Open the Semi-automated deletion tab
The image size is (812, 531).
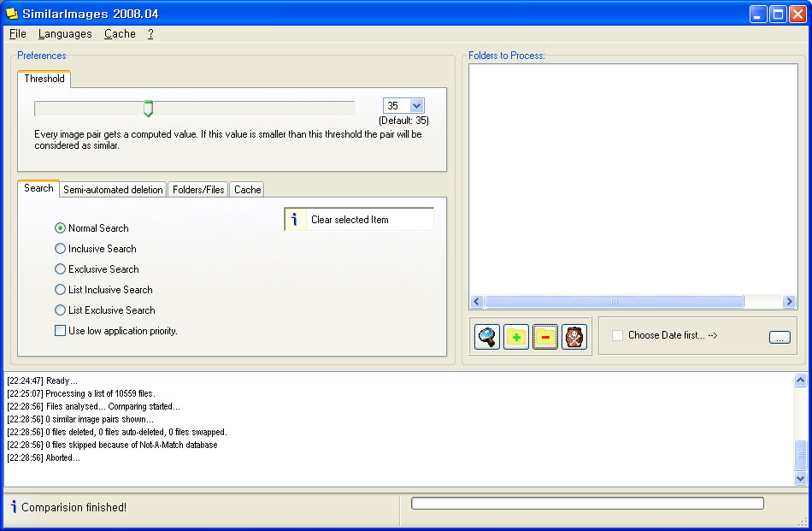pos(113,190)
